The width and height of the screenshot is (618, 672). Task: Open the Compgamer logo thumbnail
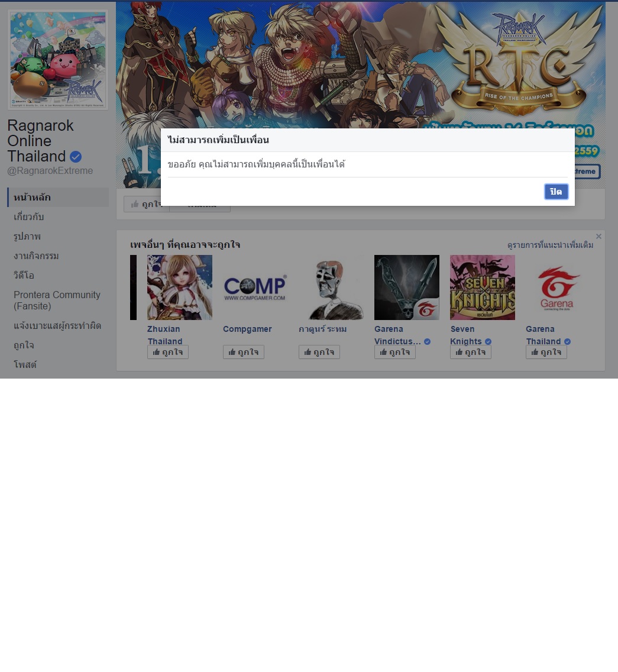(x=255, y=287)
